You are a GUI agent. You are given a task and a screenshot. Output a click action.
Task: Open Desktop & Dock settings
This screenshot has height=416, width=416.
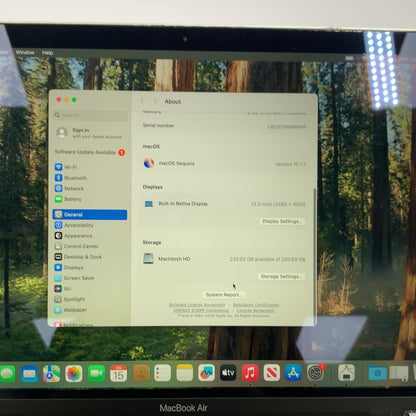click(x=78, y=257)
